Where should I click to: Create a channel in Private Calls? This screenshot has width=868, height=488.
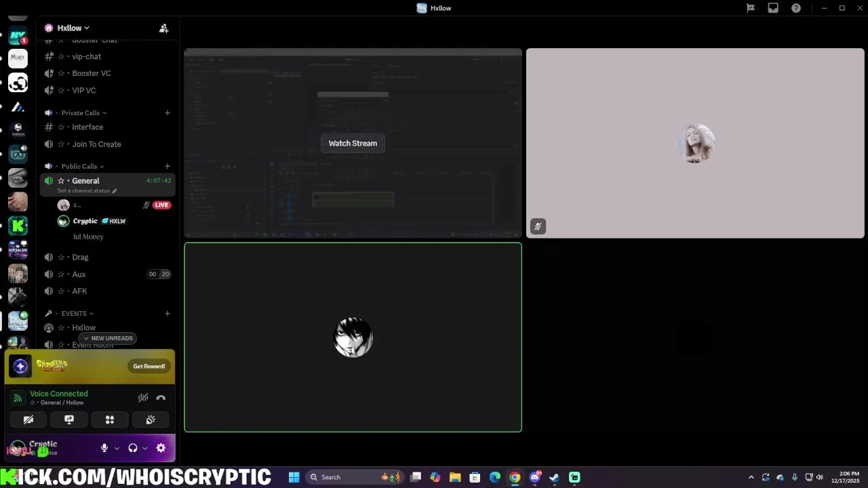[x=167, y=113]
